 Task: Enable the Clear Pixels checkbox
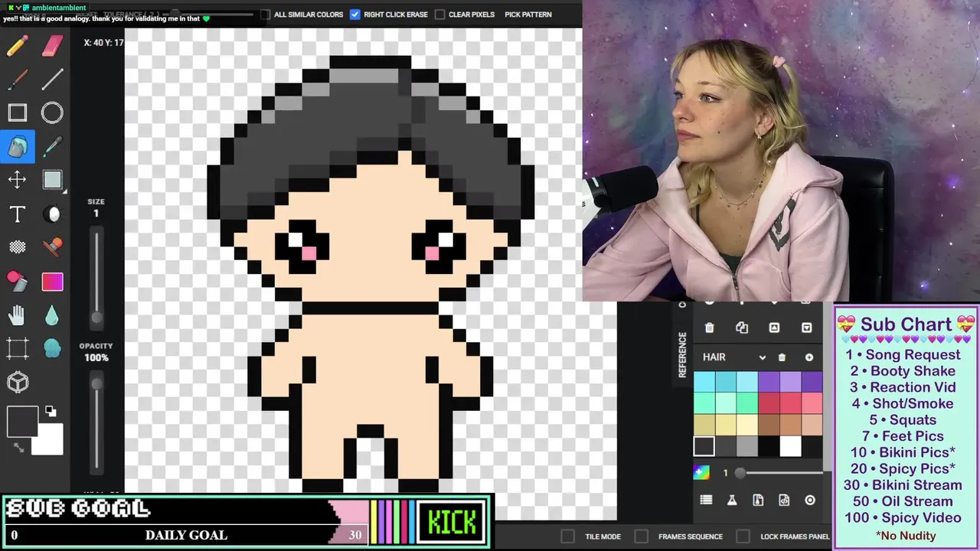(x=439, y=15)
